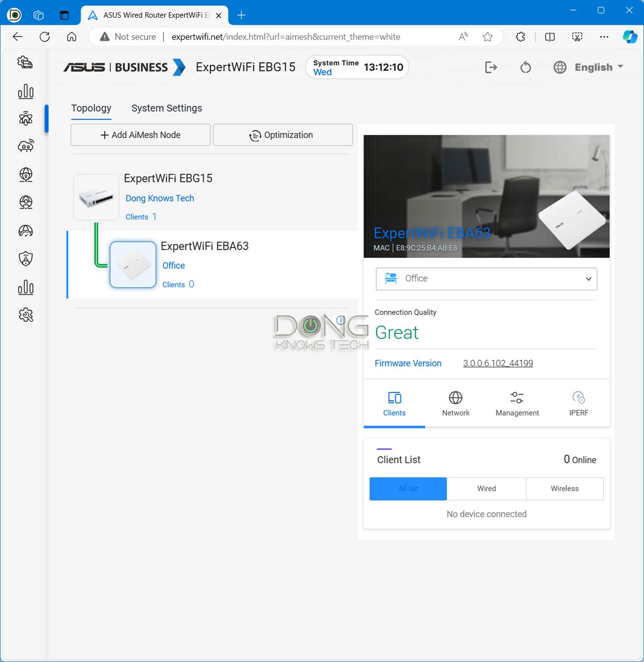
Task: Select the Clients tab
Action: (x=394, y=404)
